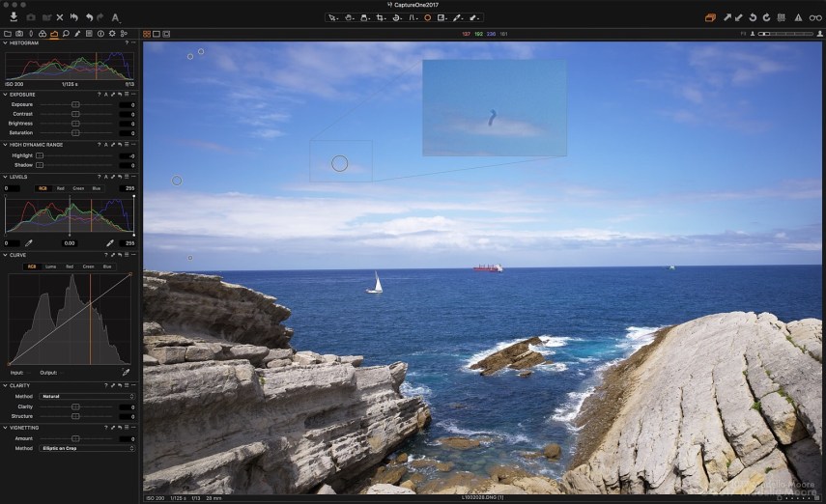This screenshot has height=504, width=826.
Task: Click the L1002028.DNG file name in status bar
Action: 482,497
